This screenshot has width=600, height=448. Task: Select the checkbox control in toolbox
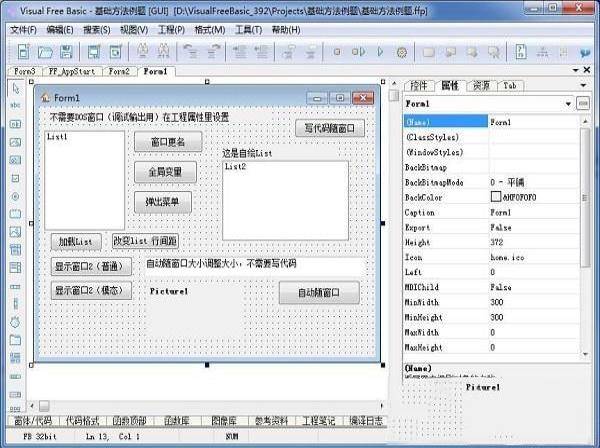coord(15,178)
